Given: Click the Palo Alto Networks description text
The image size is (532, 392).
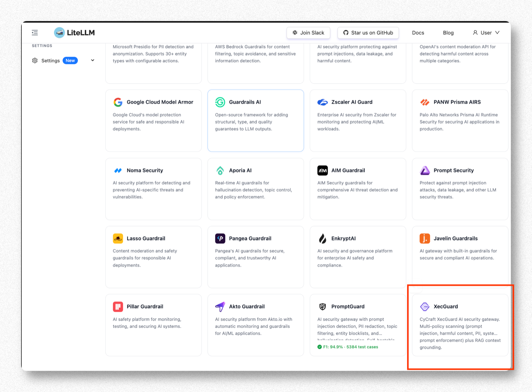Looking at the screenshot, I should pyautogui.click(x=459, y=122).
